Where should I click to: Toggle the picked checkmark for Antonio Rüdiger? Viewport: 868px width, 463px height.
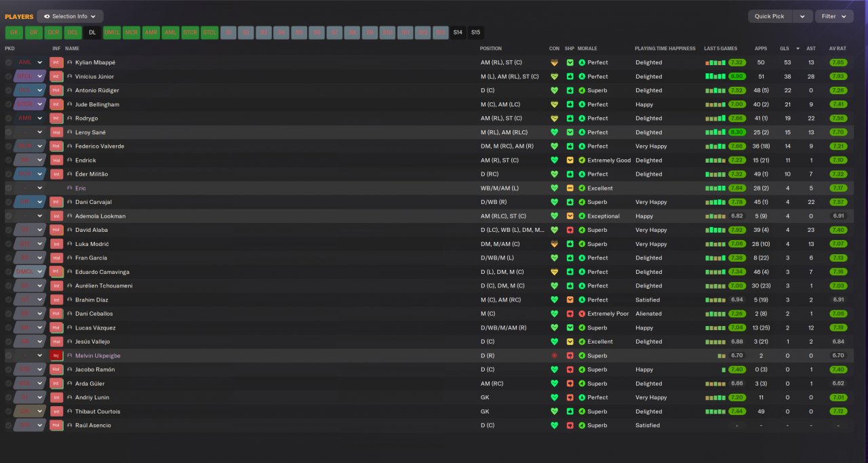(8, 90)
